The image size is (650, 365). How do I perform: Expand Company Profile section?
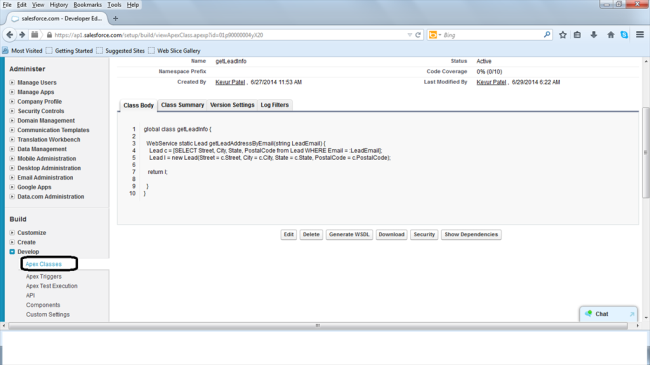click(x=12, y=102)
